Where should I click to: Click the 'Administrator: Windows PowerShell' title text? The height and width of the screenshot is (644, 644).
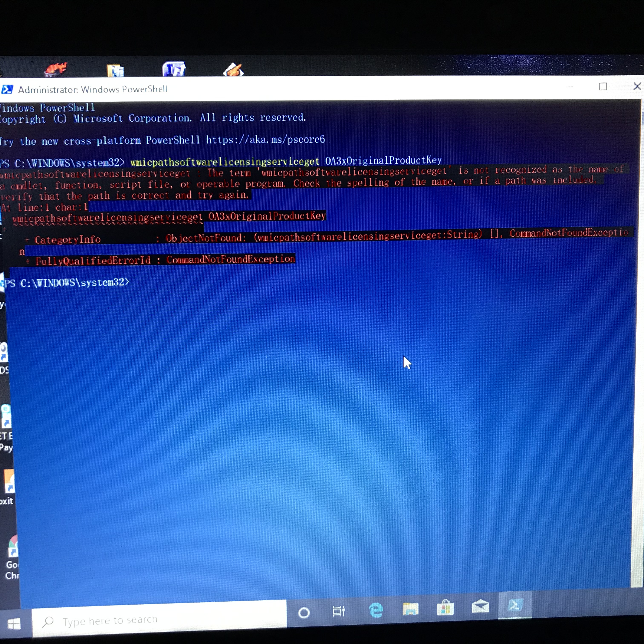click(x=93, y=89)
